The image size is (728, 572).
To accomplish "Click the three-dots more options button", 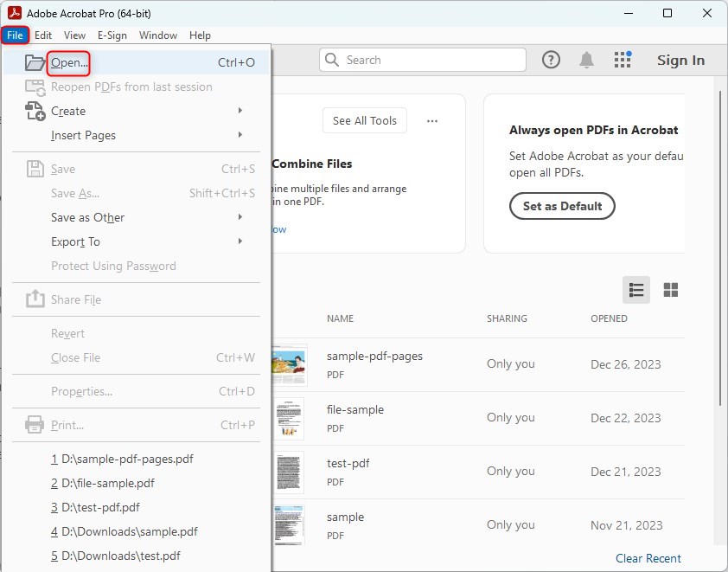I will click(x=432, y=121).
